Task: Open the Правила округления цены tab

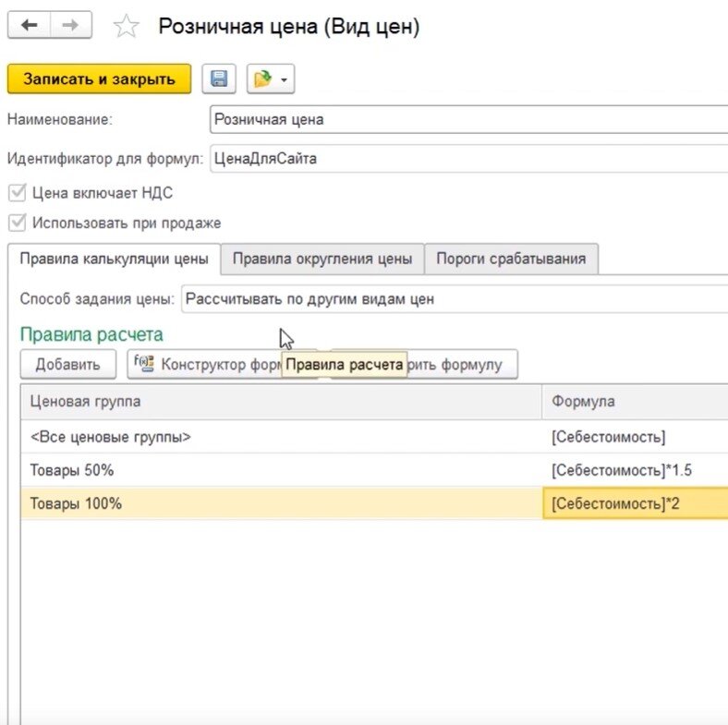Action: pos(322,259)
